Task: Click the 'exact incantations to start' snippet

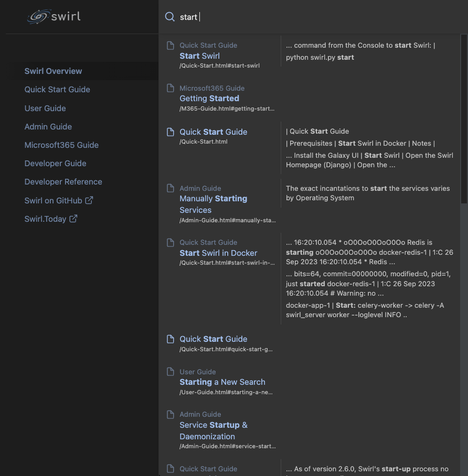Action: pyautogui.click(x=368, y=193)
